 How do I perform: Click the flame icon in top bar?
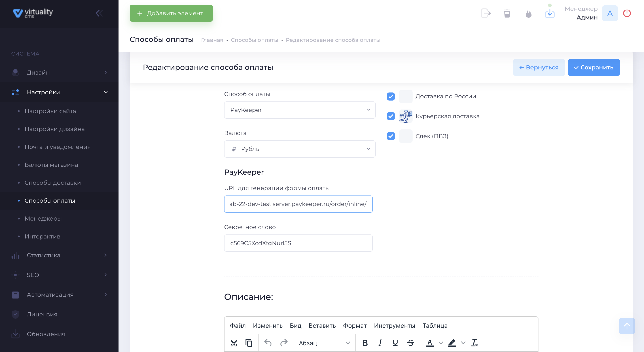[x=528, y=13]
